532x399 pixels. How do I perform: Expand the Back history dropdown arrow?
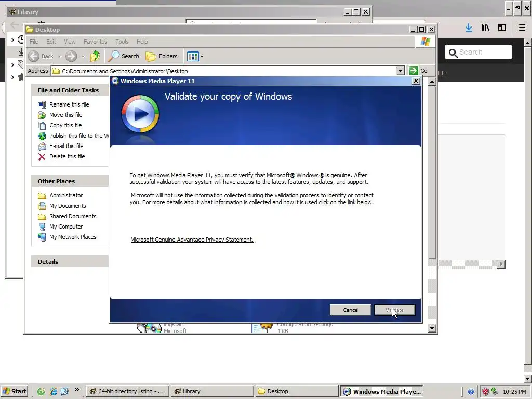pos(59,56)
